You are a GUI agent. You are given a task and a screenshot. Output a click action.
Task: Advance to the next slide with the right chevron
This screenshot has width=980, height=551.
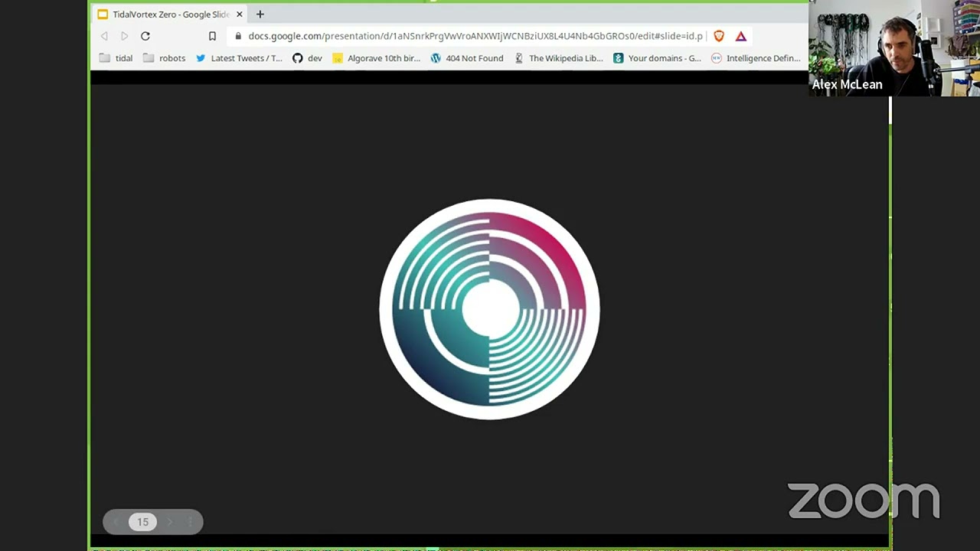(169, 522)
